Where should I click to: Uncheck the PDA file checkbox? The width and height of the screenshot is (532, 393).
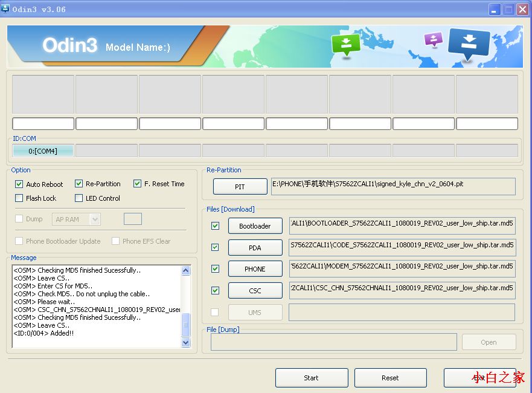215,247
